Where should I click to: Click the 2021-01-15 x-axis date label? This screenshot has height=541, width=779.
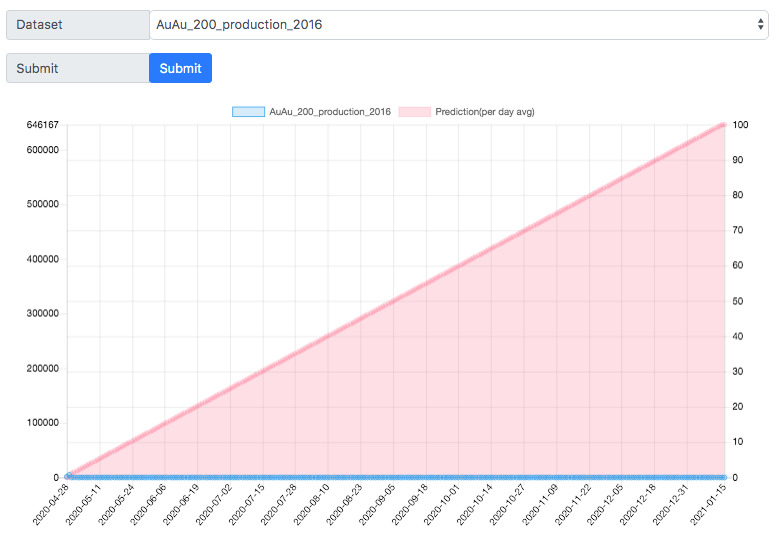pos(708,504)
